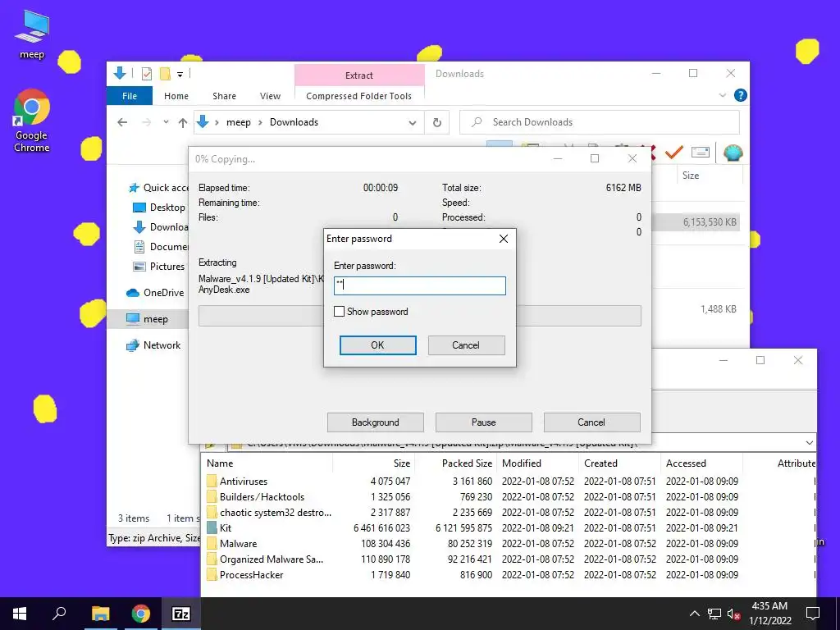
Task: Open Customize Quick Access Toolbar dropdown
Action: pyautogui.click(x=180, y=75)
